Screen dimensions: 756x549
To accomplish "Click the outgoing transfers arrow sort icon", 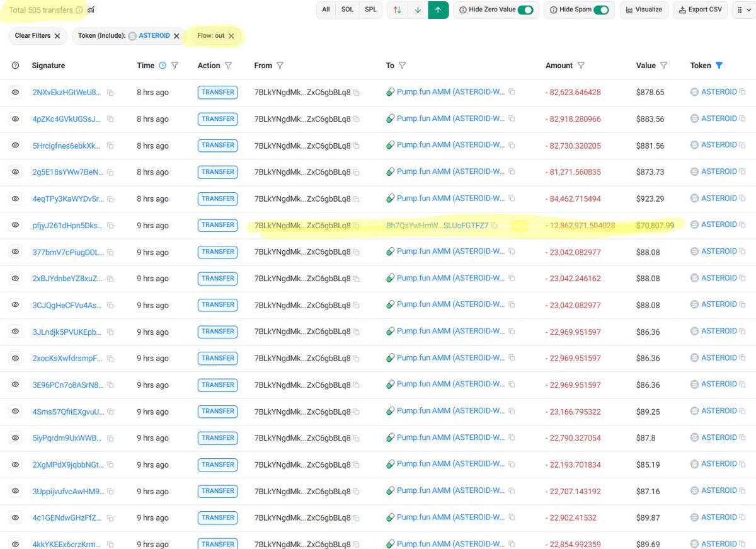I will pyautogui.click(x=438, y=10).
